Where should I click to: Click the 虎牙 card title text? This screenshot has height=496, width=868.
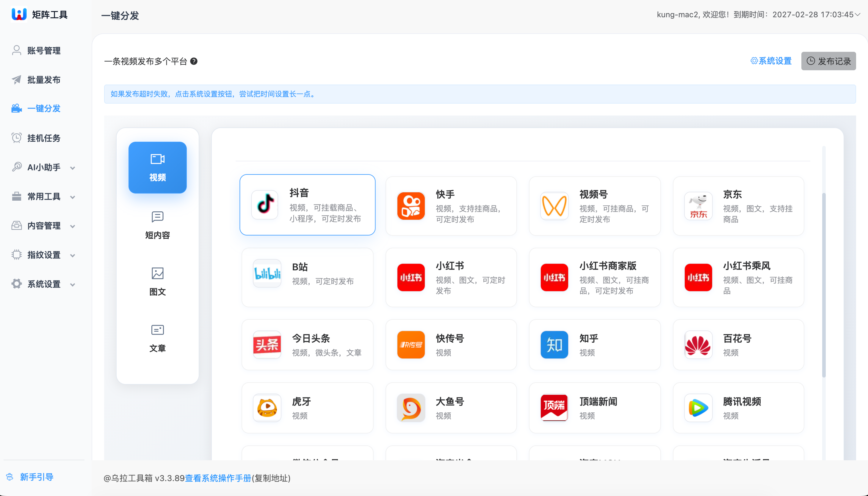click(301, 402)
